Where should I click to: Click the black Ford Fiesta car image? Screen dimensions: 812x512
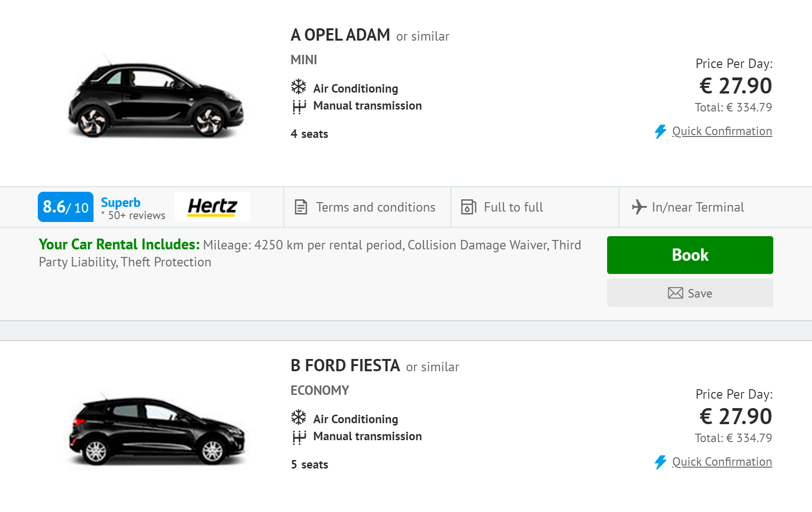pyautogui.click(x=157, y=429)
